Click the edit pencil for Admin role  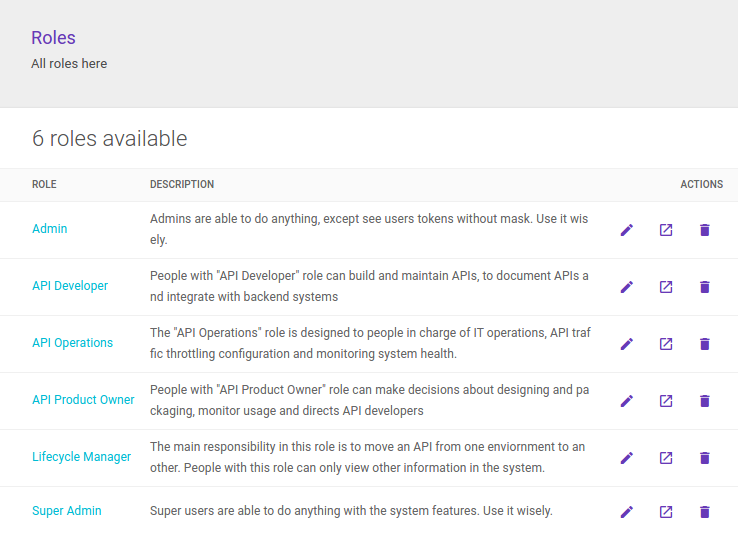[x=627, y=230]
